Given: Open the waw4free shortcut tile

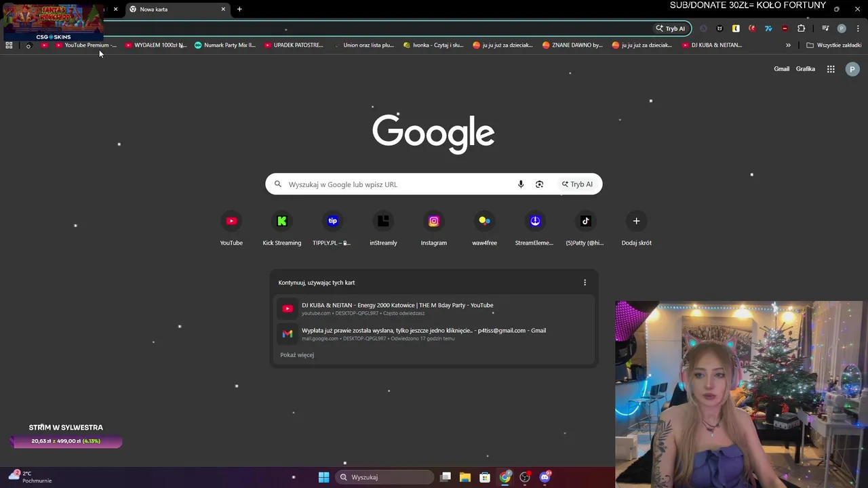Looking at the screenshot, I should (484, 229).
